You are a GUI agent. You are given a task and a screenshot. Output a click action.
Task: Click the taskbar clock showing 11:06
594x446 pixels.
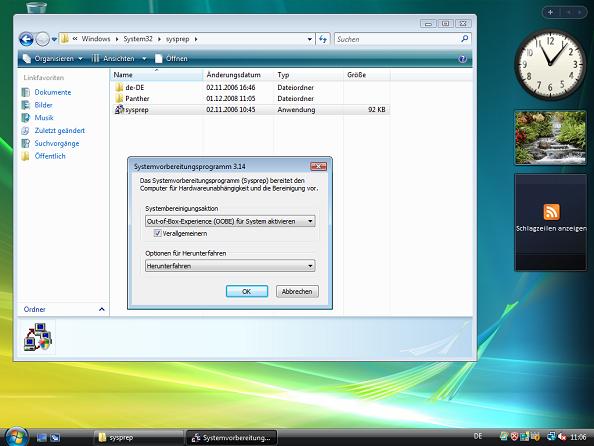pos(578,437)
